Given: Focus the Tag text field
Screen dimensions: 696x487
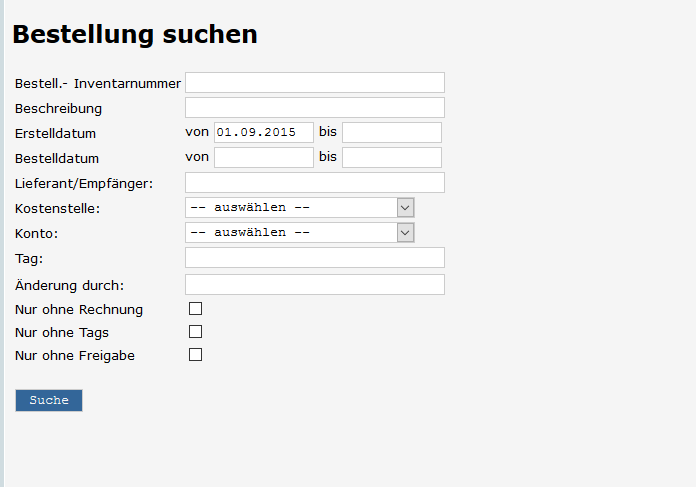Looking at the screenshot, I should [x=314, y=258].
